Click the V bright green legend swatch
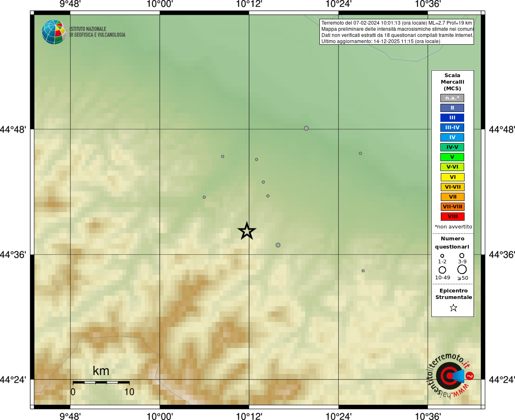This screenshot has width=515, height=420. 452,157
